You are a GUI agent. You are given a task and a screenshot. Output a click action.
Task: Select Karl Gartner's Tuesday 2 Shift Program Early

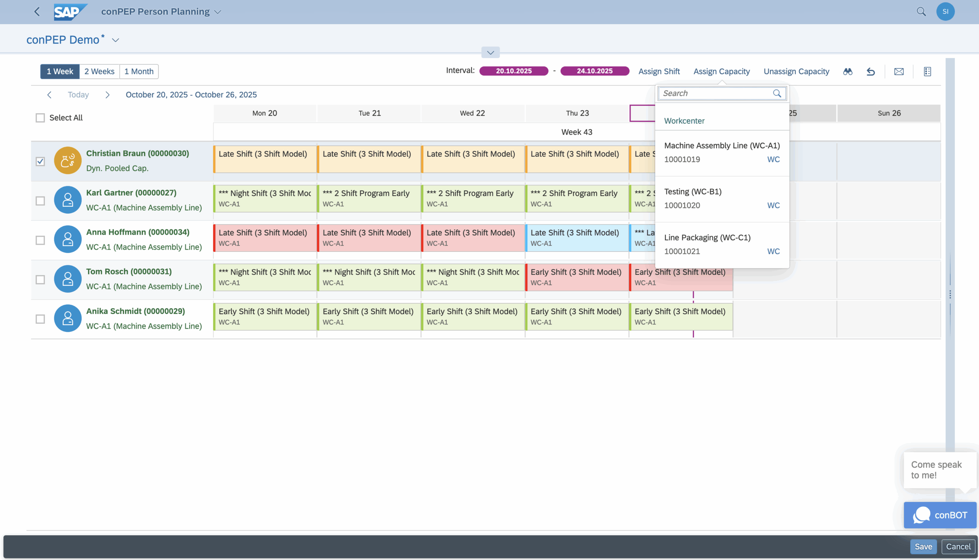coord(369,198)
